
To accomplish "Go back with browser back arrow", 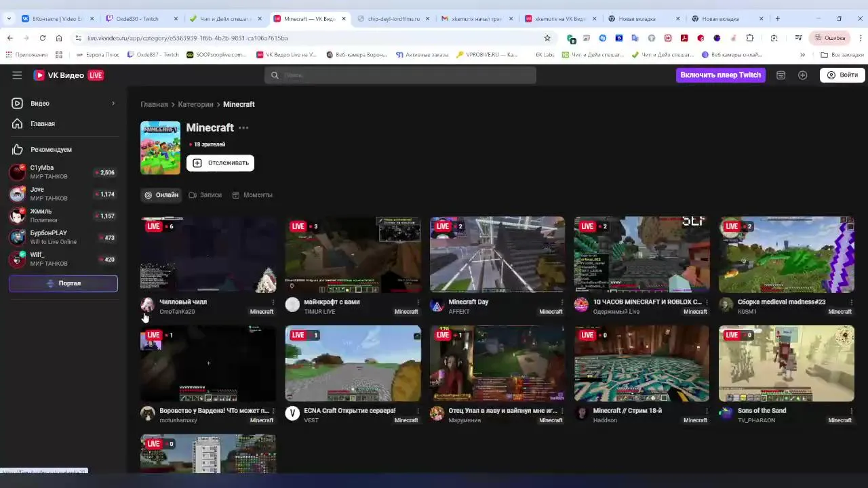I will pyautogui.click(x=10, y=38).
